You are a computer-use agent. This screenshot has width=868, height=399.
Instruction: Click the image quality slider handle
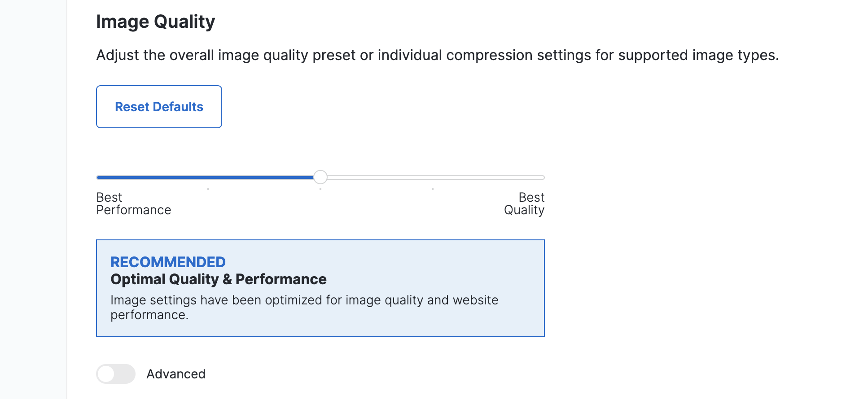point(320,177)
